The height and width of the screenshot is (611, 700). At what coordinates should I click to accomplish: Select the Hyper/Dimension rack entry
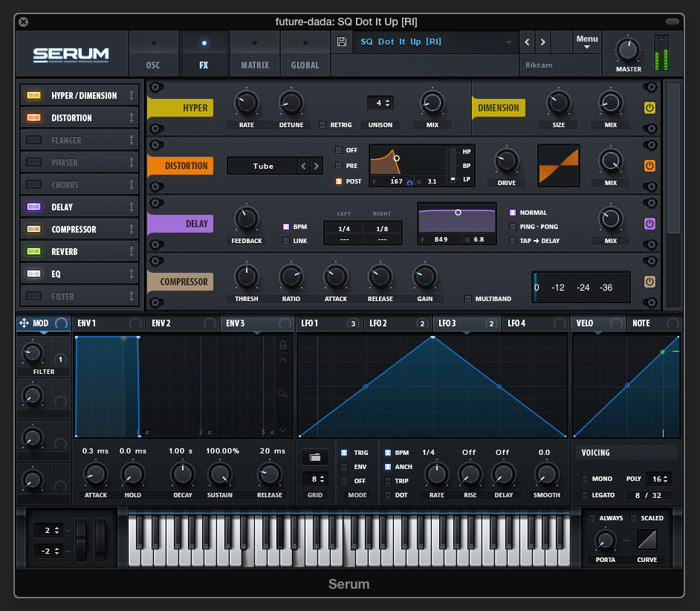80,95
